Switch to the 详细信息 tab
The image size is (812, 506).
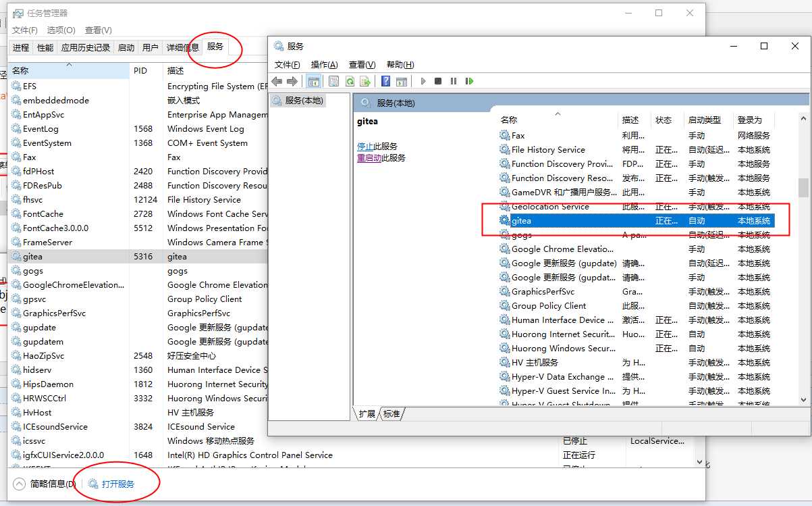pyautogui.click(x=183, y=47)
